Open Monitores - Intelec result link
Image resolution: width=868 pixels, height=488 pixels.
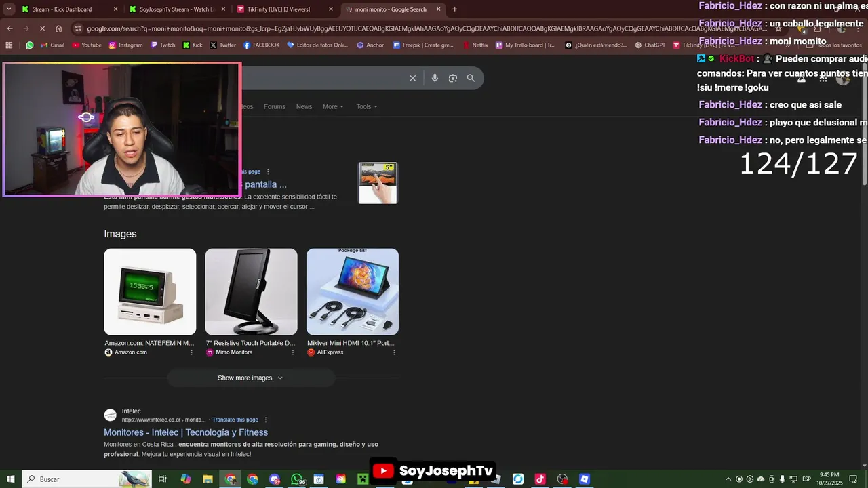tap(186, 432)
